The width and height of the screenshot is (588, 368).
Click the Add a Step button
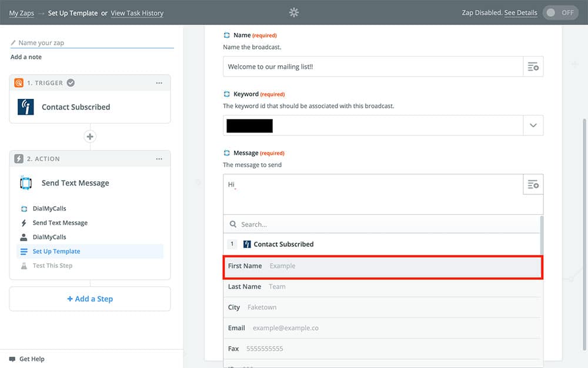[90, 299]
